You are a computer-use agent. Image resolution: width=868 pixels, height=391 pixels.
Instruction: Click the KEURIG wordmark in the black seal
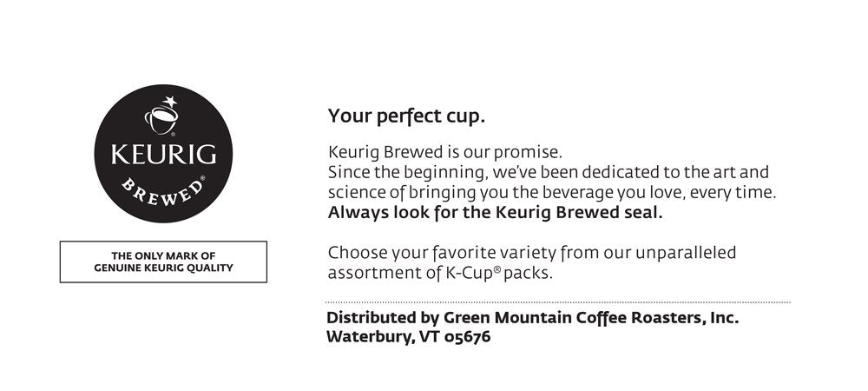[x=163, y=156]
